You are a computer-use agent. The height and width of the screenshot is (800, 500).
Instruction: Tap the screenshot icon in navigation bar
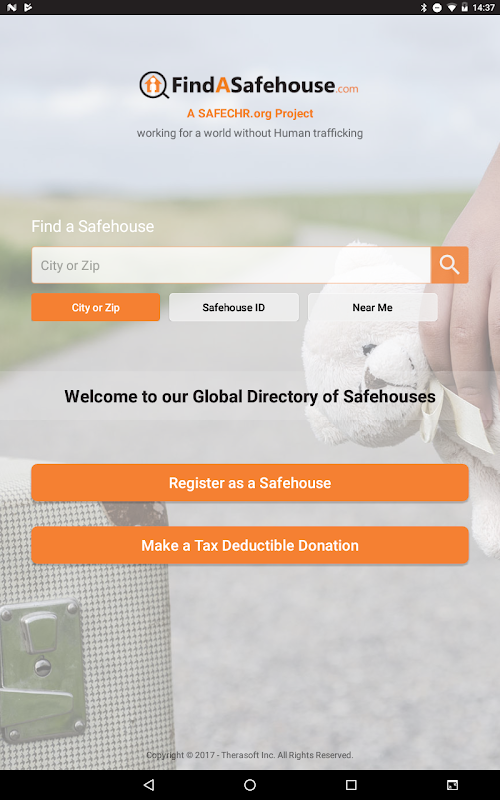pos(452,785)
